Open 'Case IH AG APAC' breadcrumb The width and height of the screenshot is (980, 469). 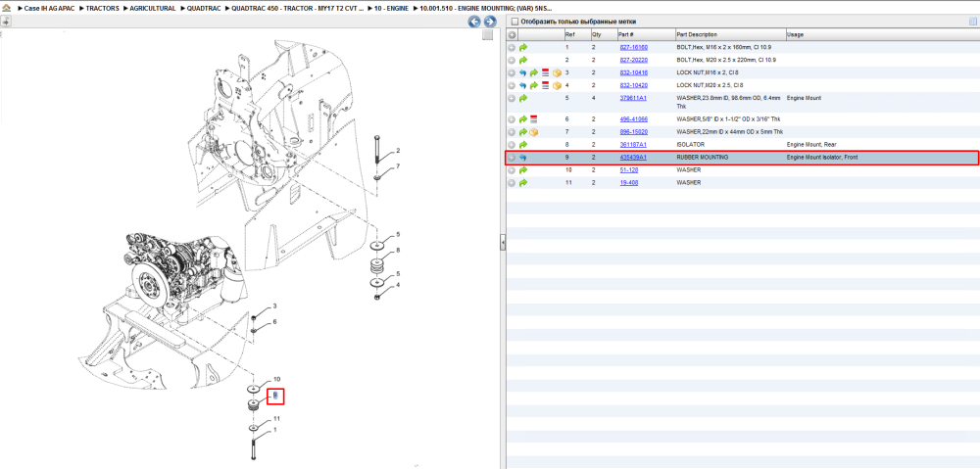point(49,9)
